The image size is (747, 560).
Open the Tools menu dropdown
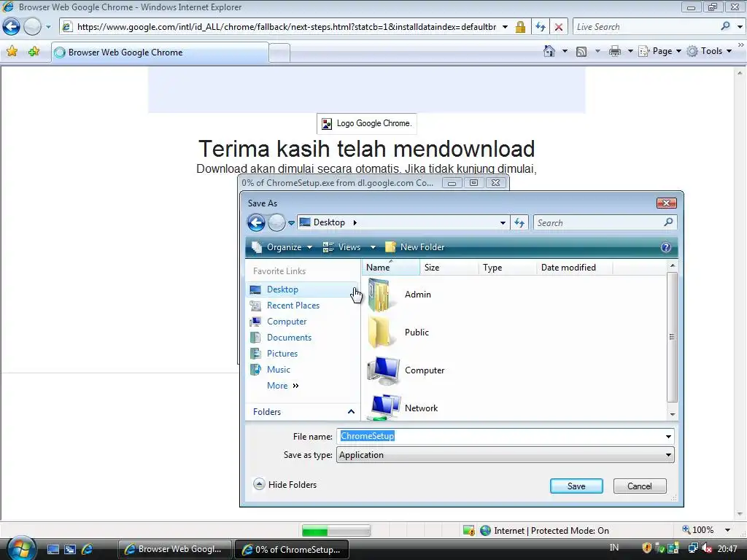click(x=709, y=51)
